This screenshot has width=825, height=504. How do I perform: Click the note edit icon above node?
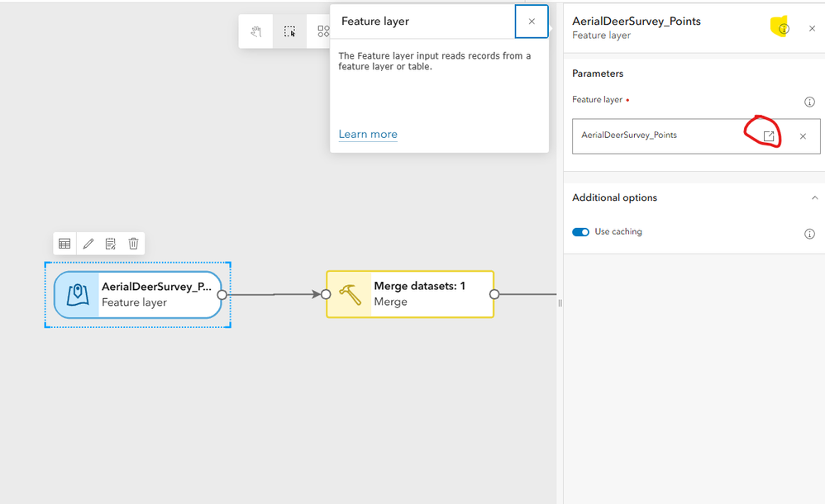point(111,244)
